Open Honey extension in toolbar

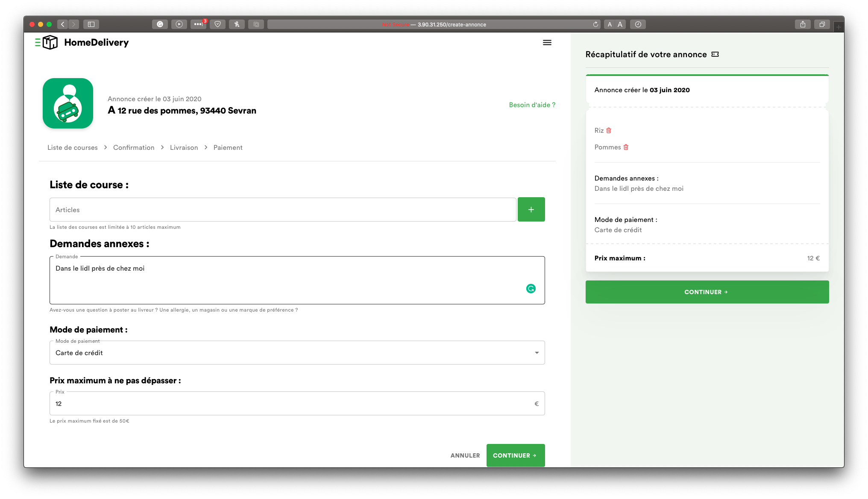pos(237,24)
